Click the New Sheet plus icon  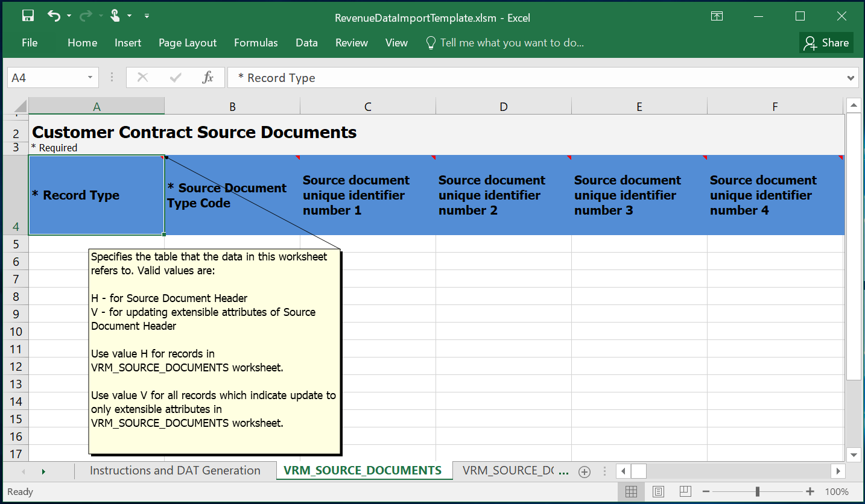pos(584,472)
